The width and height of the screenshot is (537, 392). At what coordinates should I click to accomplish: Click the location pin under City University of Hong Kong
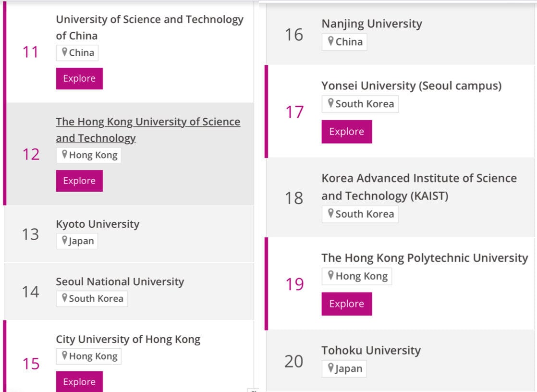64,355
